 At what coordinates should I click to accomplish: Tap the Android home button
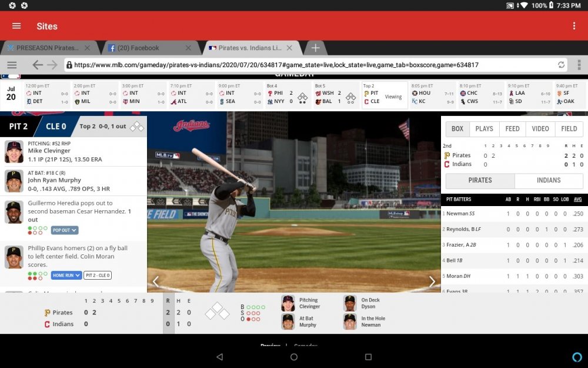pyautogui.click(x=294, y=357)
